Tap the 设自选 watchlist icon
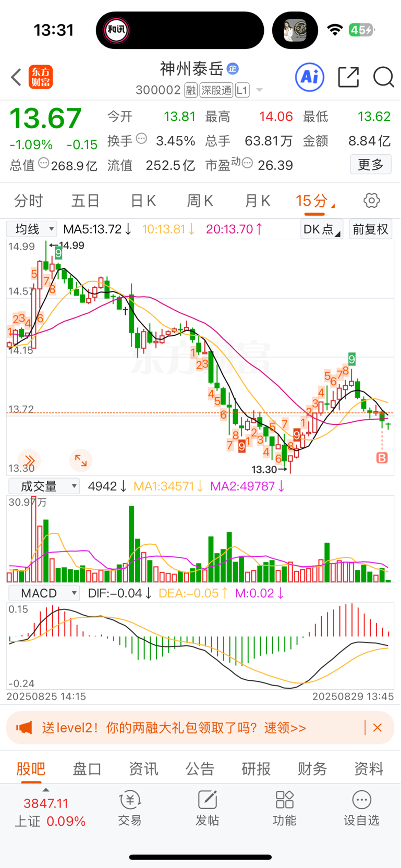The width and height of the screenshot is (401, 868). click(361, 808)
